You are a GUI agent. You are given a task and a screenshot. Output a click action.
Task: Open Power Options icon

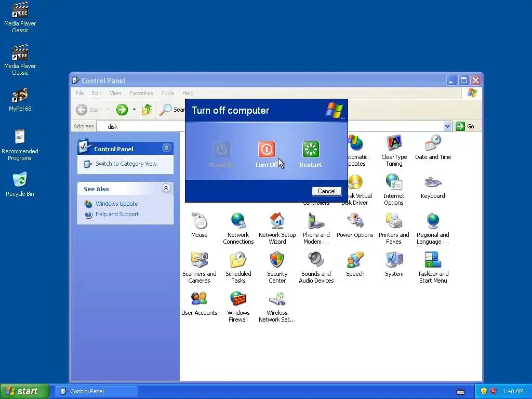(x=355, y=225)
